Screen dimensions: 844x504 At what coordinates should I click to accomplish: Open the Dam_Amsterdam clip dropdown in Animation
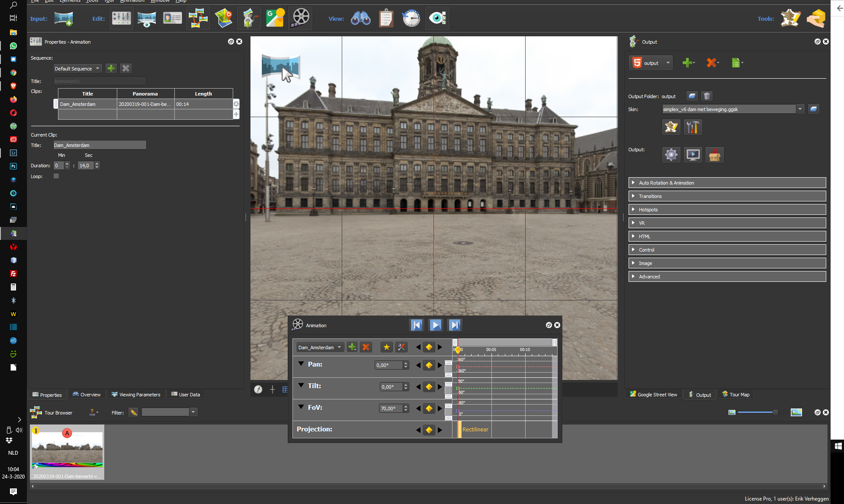tap(320, 347)
